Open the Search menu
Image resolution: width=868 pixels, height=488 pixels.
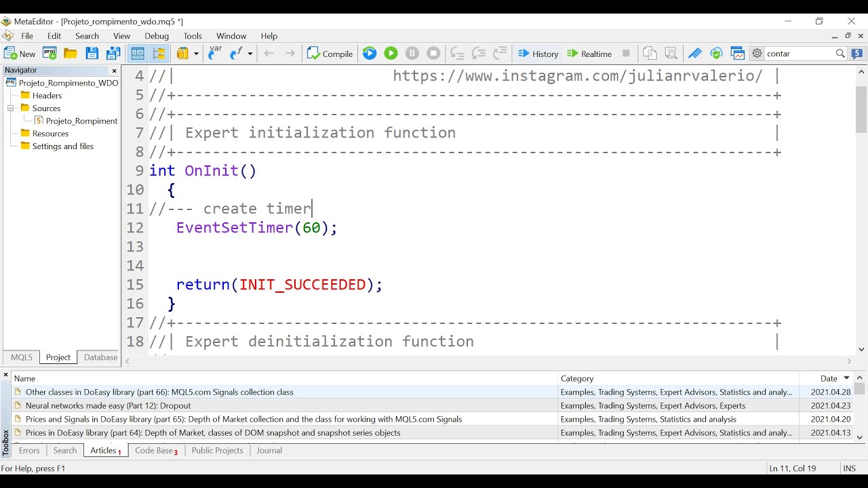point(87,36)
